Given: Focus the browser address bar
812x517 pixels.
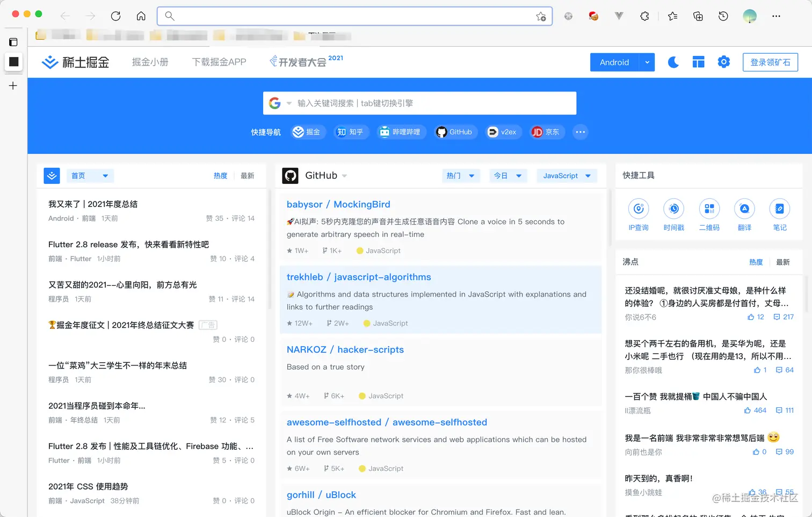Looking at the screenshot, I should coord(354,16).
